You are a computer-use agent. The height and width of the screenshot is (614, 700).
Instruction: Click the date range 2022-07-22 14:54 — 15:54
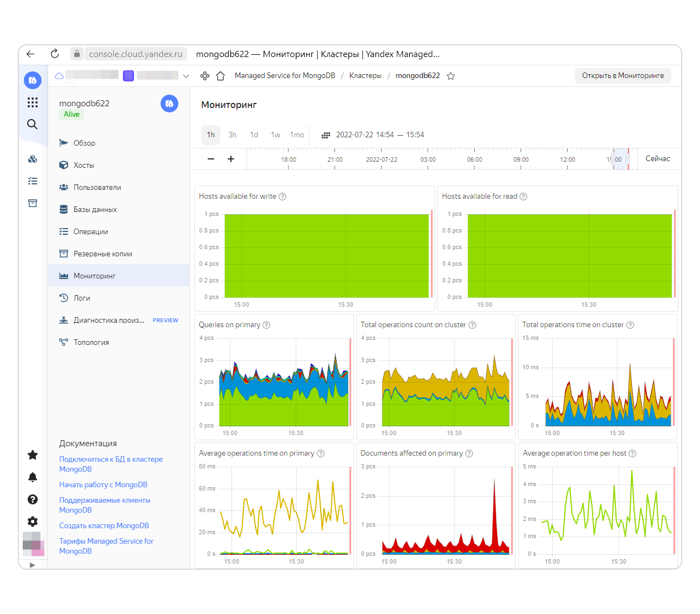[380, 135]
